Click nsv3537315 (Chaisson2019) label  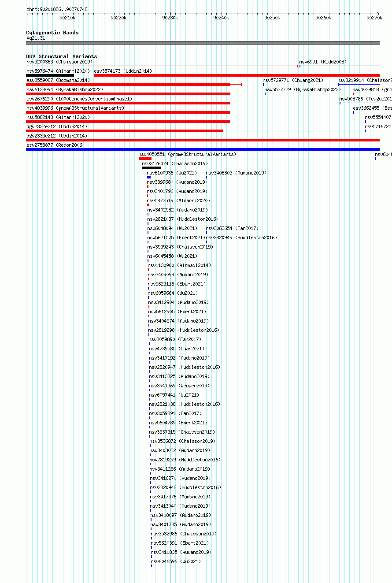[182, 432]
